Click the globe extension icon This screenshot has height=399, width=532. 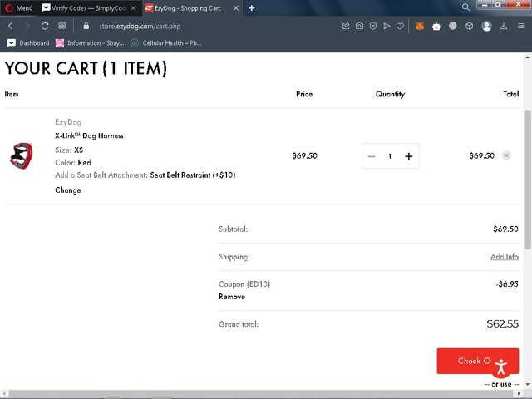pyautogui.click(x=452, y=26)
